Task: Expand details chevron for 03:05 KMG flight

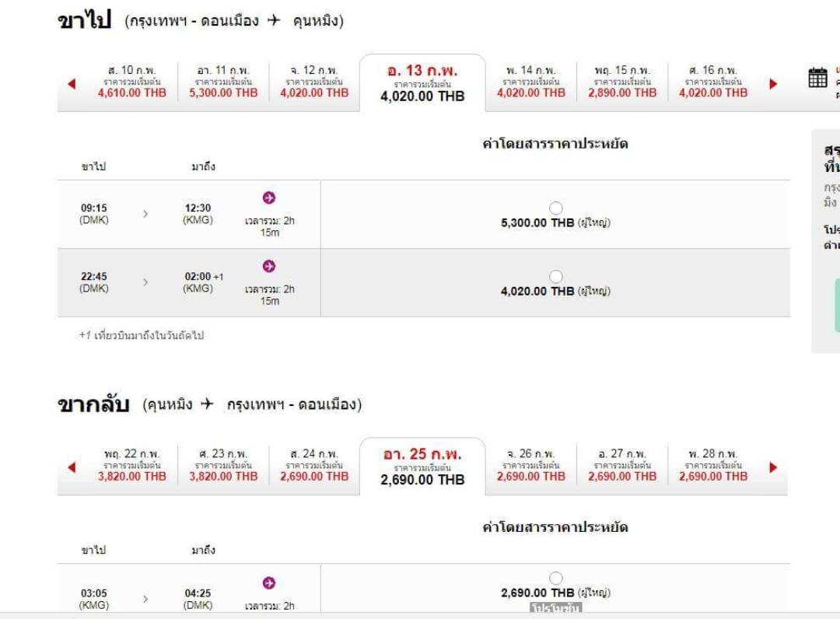Action: pos(145,599)
